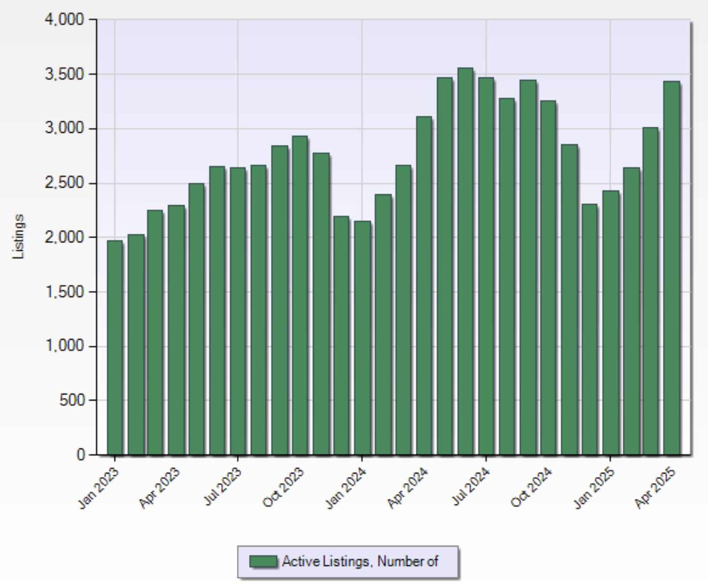This screenshot has width=708, height=588.
Task: Click the green legend swatch for Active Listings
Action: (x=263, y=562)
